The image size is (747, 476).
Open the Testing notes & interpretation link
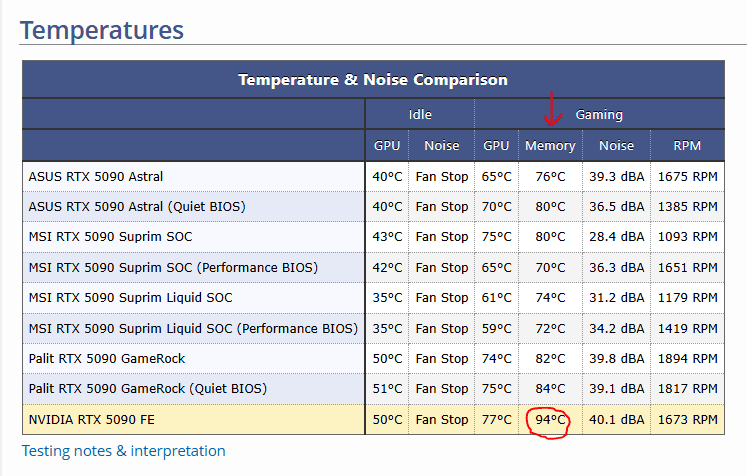[124, 451]
